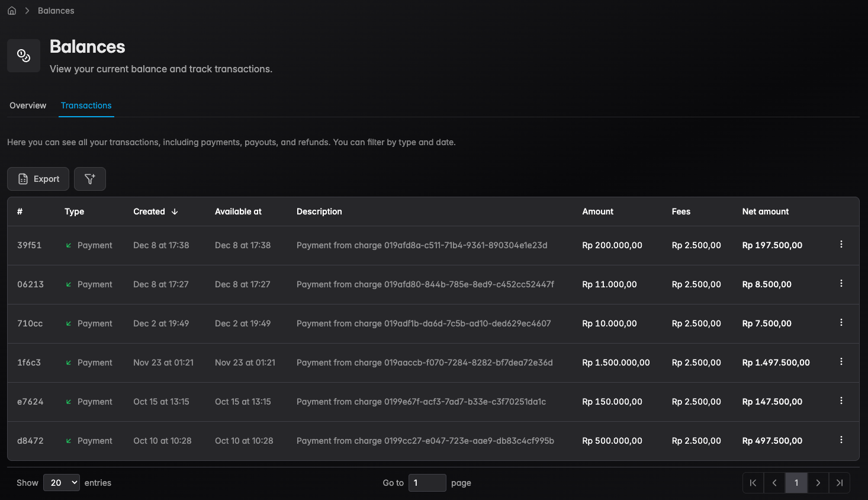
Task: Expand the Show entries dropdown
Action: pyautogui.click(x=62, y=483)
